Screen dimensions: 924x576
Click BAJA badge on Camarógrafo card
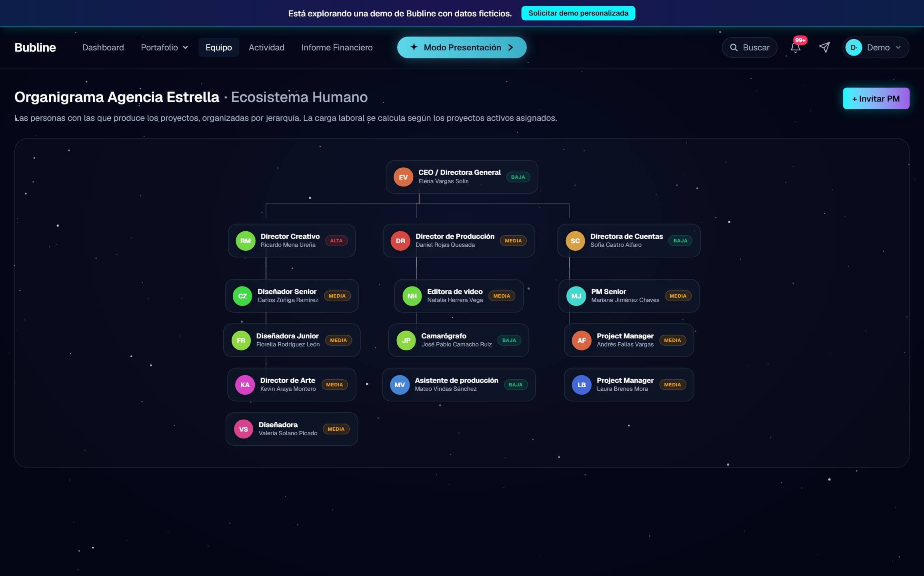coord(509,340)
